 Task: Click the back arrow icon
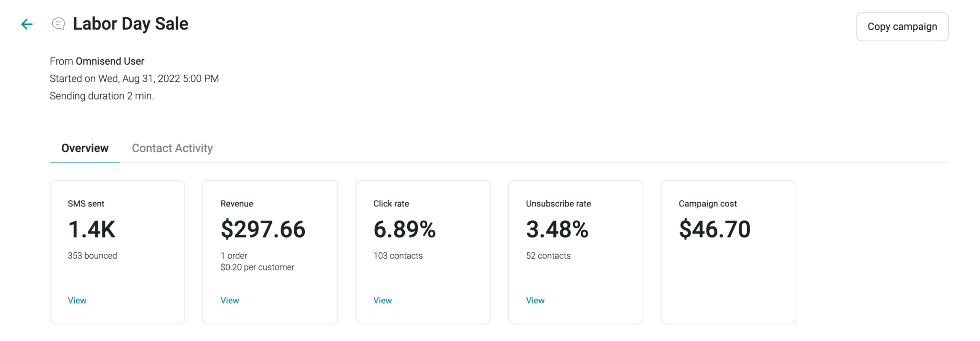(x=27, y=24)
